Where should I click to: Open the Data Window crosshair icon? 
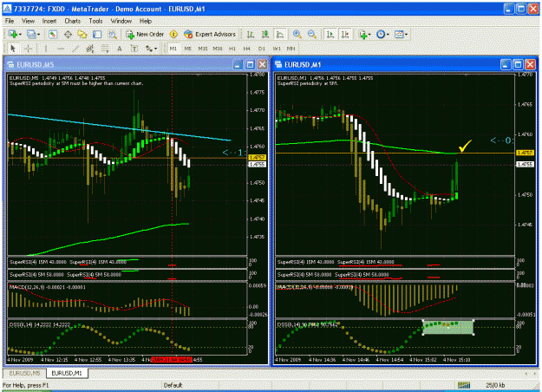click(68, 34)
